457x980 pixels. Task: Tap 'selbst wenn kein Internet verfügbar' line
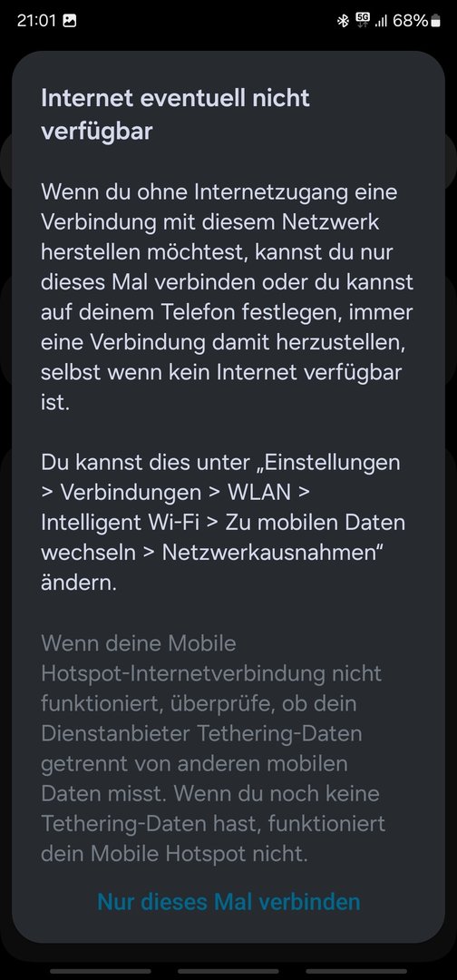221,373
